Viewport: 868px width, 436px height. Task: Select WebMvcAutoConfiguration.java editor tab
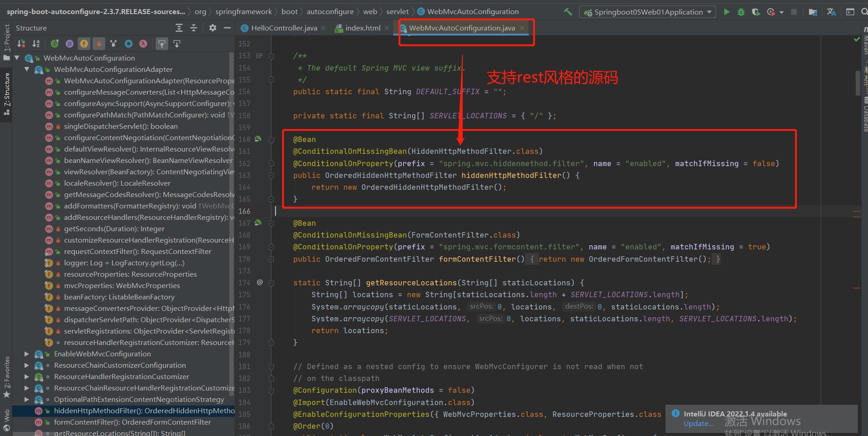point(462,28)
